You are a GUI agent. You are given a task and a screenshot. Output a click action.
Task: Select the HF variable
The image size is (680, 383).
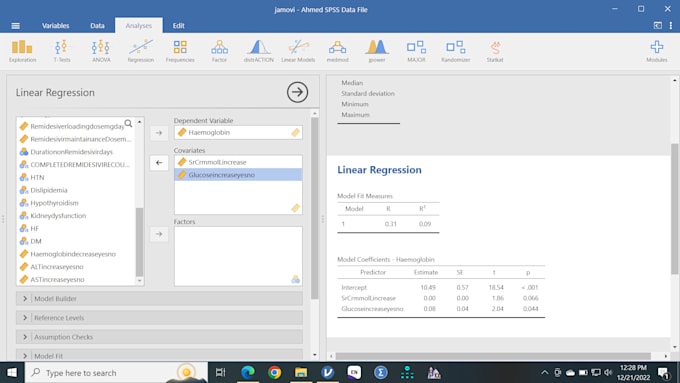tap(76, 228)
